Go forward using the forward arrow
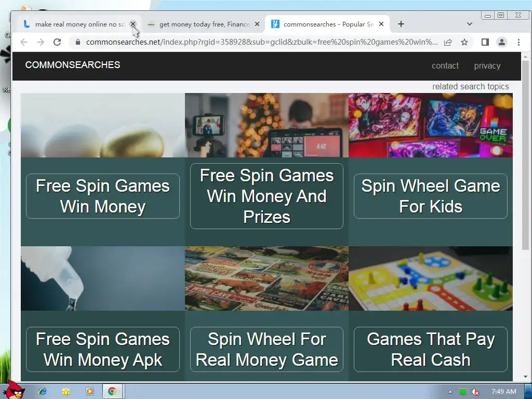This screenshot has height=399, width=532. point(41,42)
